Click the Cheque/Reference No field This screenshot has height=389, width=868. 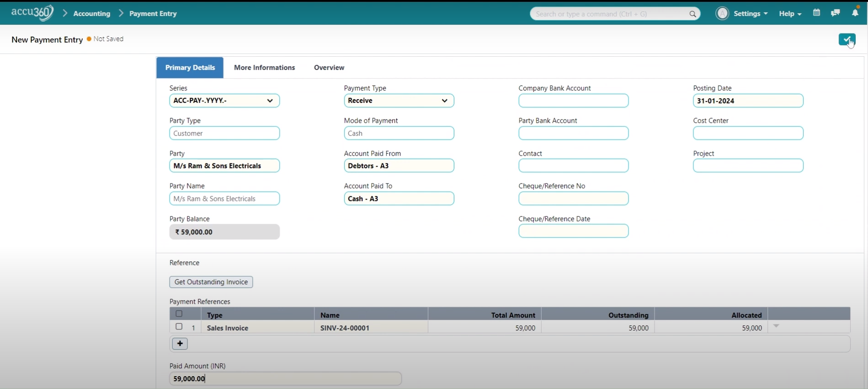coord(574,199)
